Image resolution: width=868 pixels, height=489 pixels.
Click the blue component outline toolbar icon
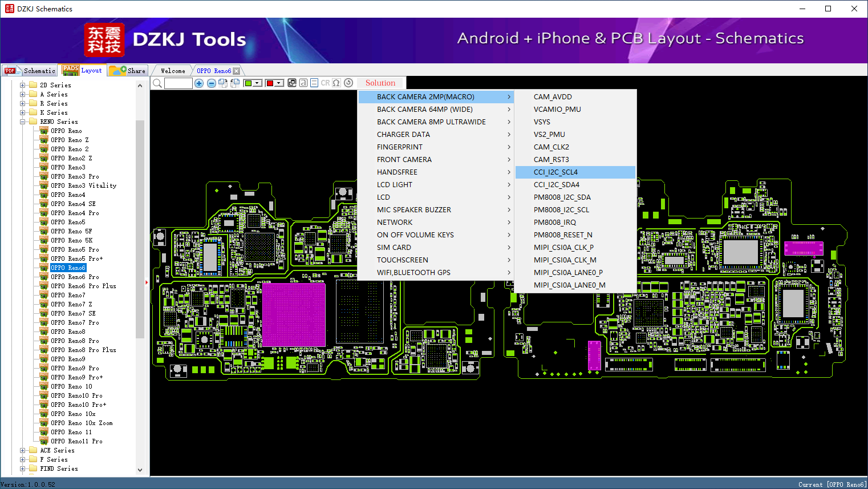pos(314,83)
